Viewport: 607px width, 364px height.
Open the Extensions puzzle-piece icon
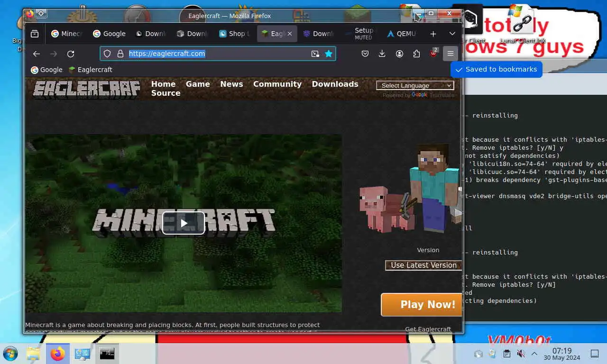click(416, 54)
